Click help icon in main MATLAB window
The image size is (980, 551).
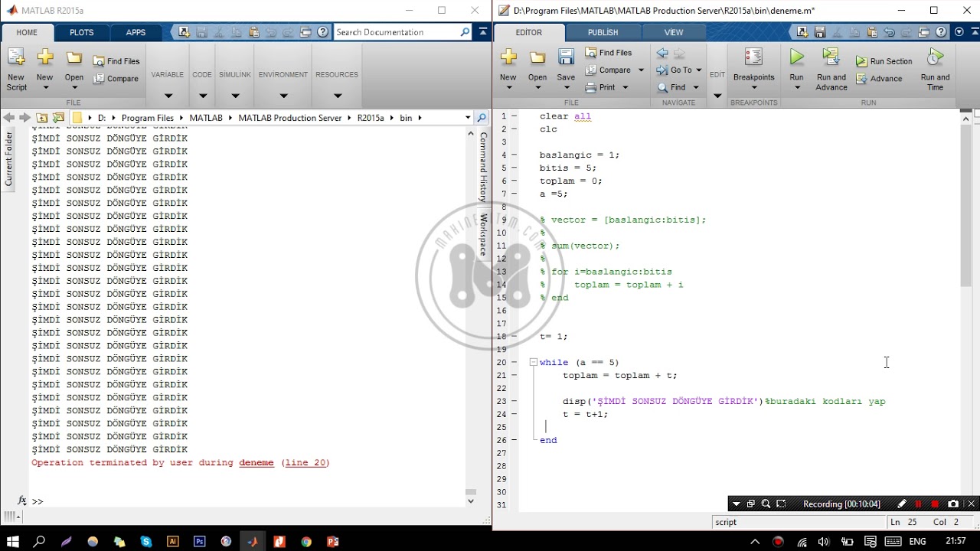coord(322,32)
